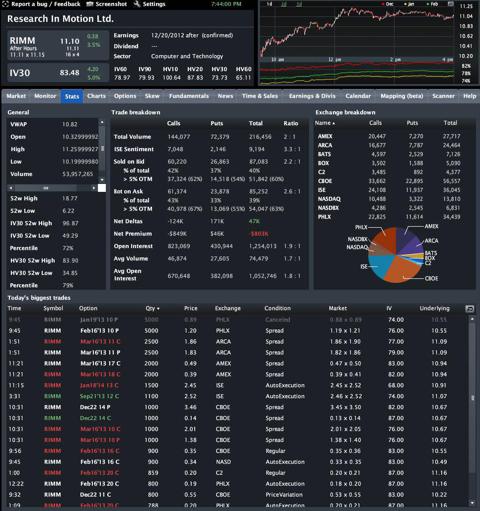Click the Report a bug / Feedback icon

pyautogui.click(x=5, y=4)
